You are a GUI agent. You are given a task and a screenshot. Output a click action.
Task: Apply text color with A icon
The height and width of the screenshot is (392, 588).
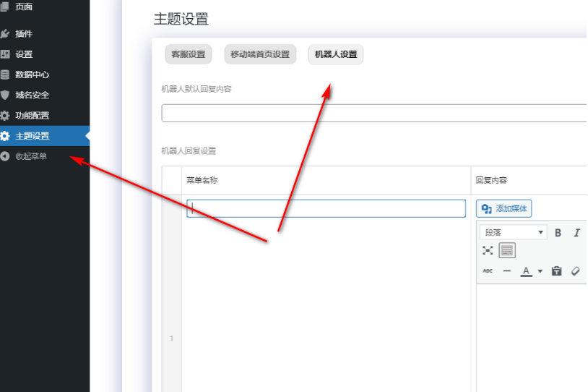[526, 270]
